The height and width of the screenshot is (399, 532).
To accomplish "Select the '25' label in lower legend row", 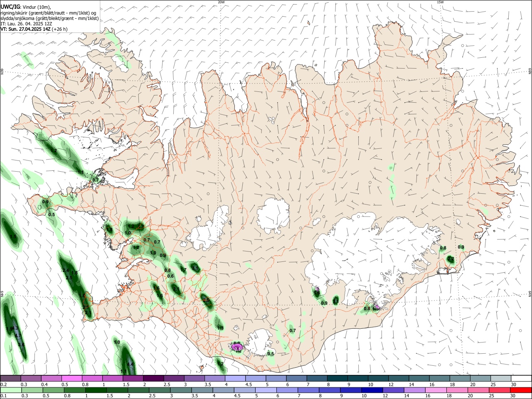I will coord(492,396).
